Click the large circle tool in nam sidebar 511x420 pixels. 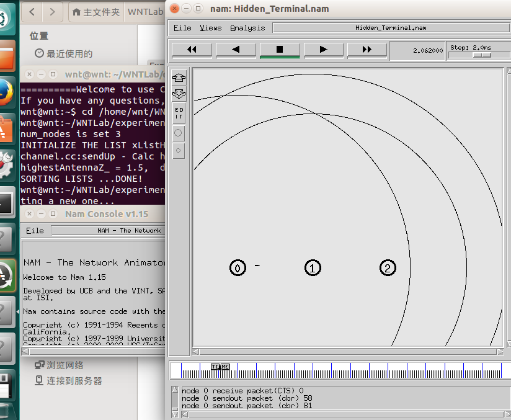(x=179, y=133)
